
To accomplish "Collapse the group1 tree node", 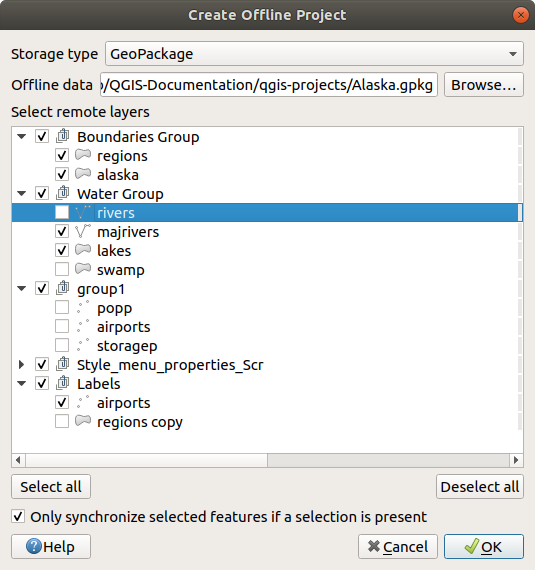I will click(x=21, y=289).
